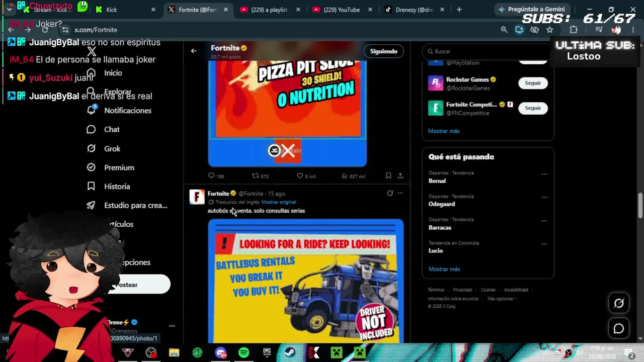Screen dimensions: 644x362
Task: Open Premium in the X sidebar
Action: [110, 167]
